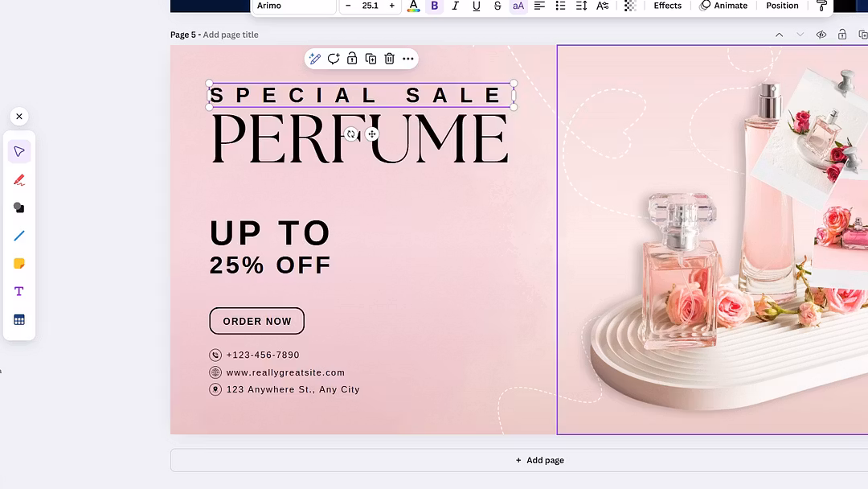Decrease font size with minus button
This screenshot has width=868, height=489.
tap(348, 6)
